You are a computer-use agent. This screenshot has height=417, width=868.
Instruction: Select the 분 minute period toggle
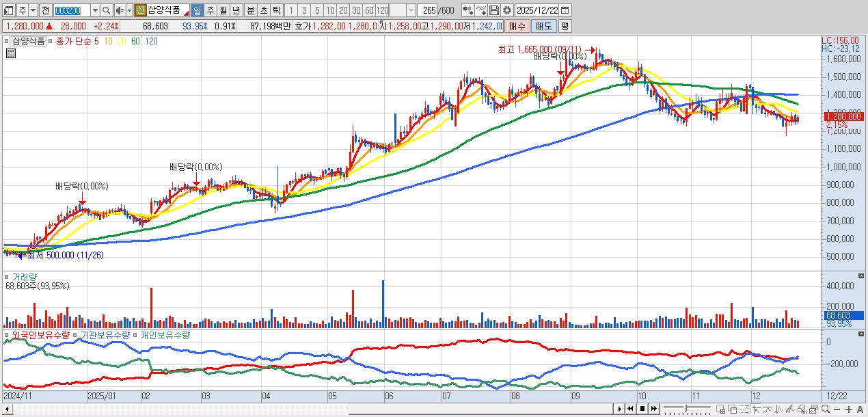(250, 10)
